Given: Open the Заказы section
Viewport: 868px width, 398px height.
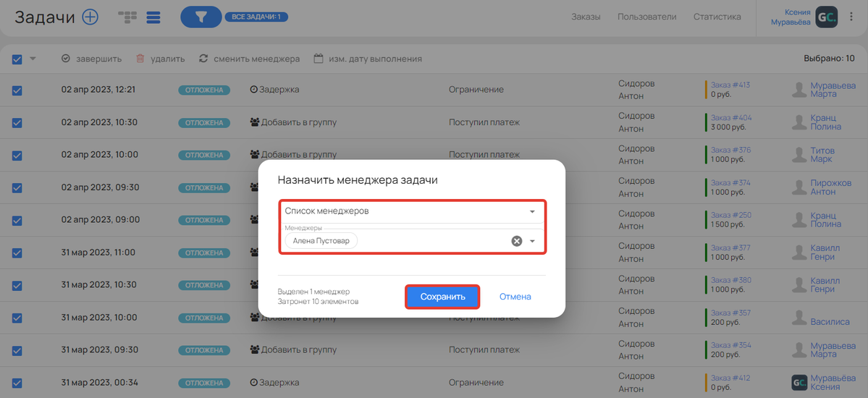Looking at the screenshot, I should click(x=586, y=17).
